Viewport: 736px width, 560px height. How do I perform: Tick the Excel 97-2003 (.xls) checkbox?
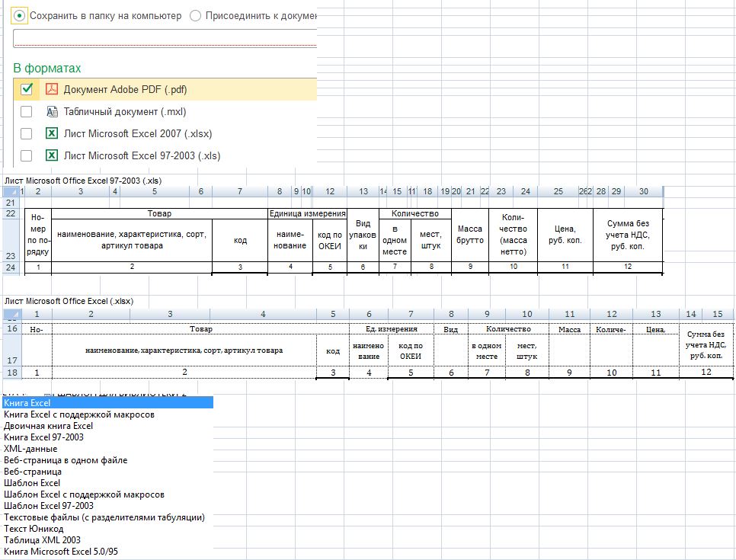tap(27, 156)
